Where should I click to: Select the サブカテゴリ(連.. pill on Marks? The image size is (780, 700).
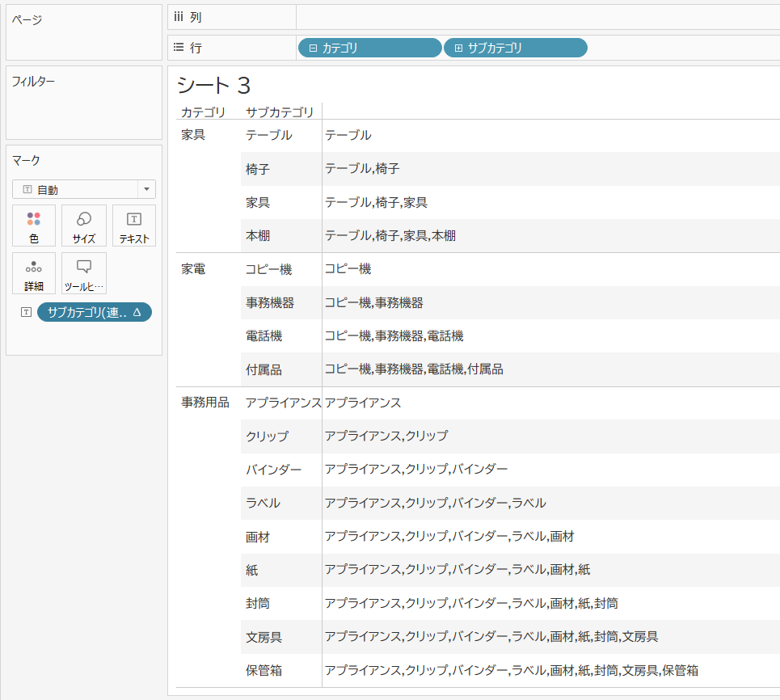[95, 312]
